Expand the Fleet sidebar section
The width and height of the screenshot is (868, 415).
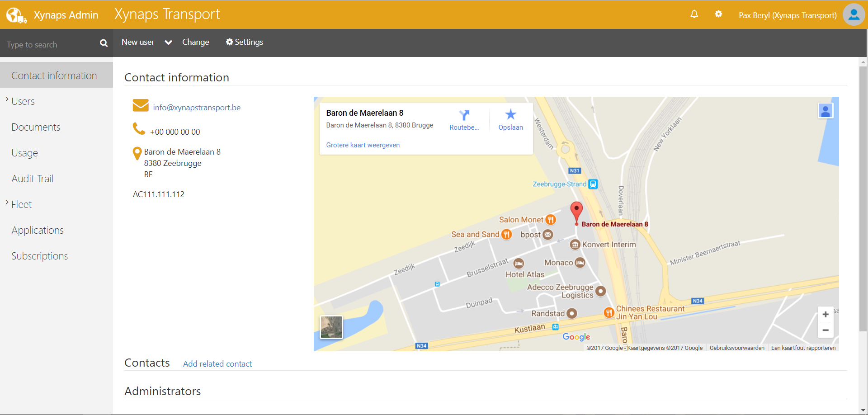(7, 203)
